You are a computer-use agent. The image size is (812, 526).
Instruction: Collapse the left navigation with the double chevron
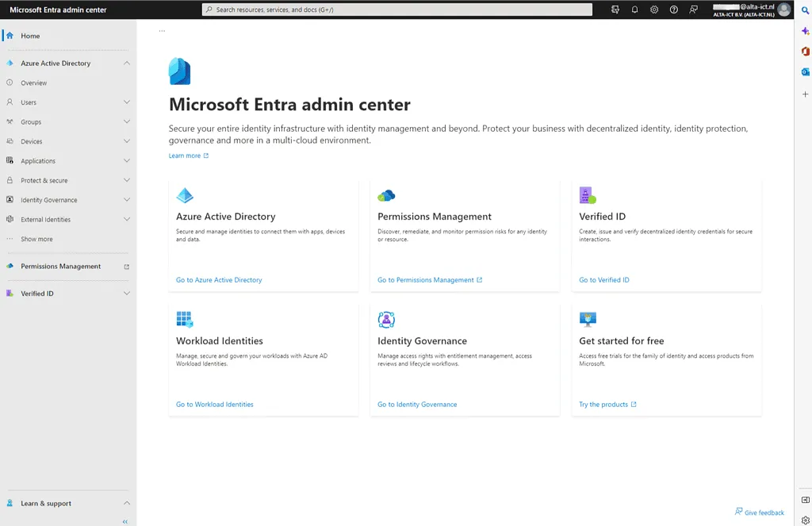pos(124,520)
